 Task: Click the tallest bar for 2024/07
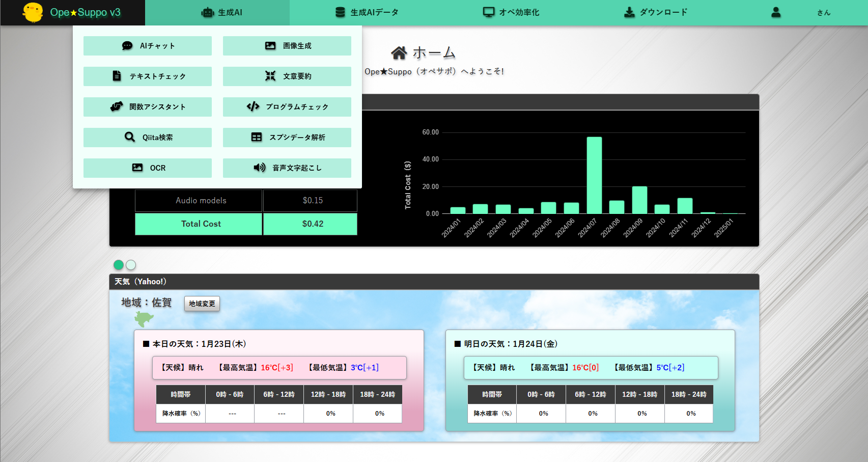click(x=594, y=175)
